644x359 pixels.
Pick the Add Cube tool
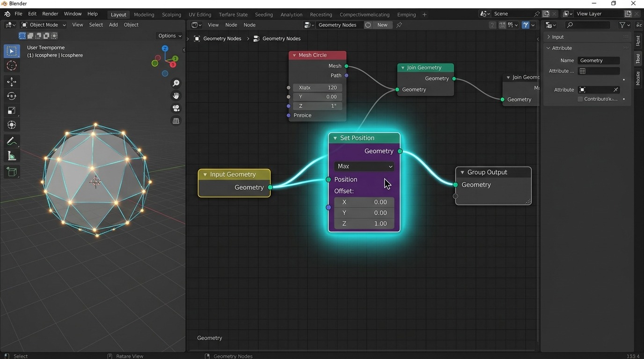(12, 172)
